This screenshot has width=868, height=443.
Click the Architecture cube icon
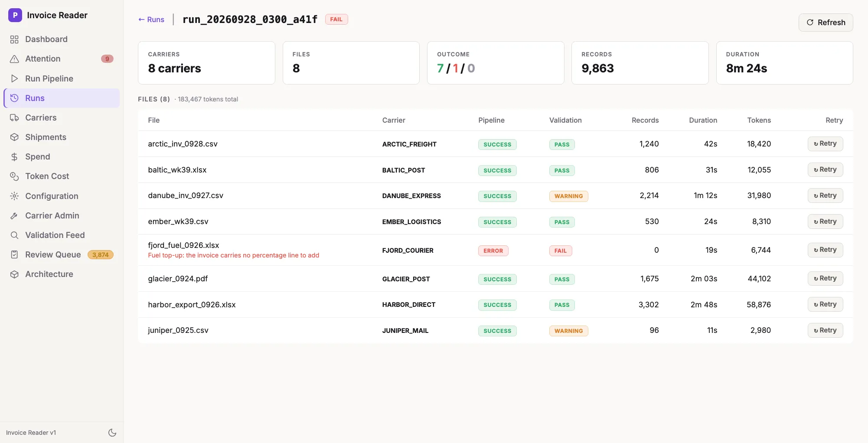point(14,274)
